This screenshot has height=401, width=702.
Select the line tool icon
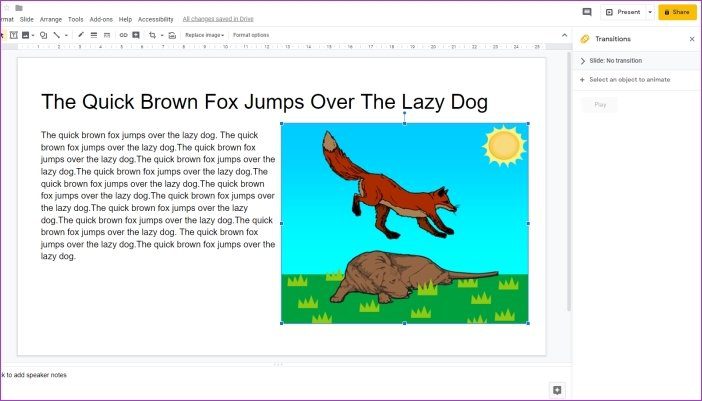pyautogui.click(x=56, y=35)
